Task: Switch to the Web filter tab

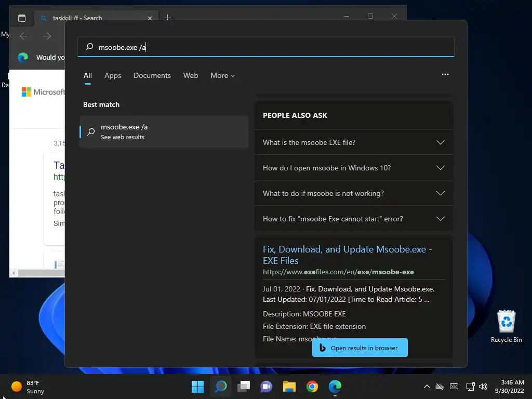Action: coord(191,76)
